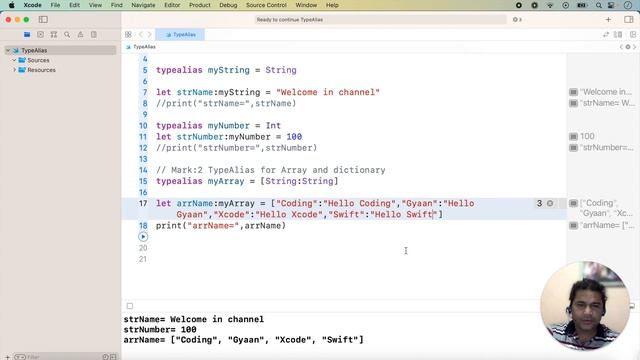Open the Xcode menu
This screenshot has height=360, width=640.
(33, 5)
